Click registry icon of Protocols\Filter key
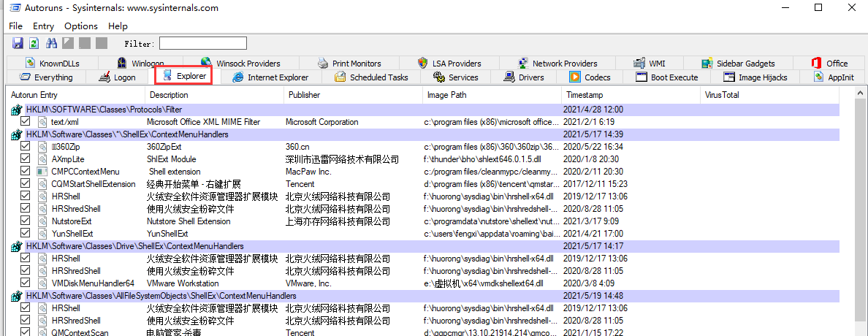 pos(17,110)
